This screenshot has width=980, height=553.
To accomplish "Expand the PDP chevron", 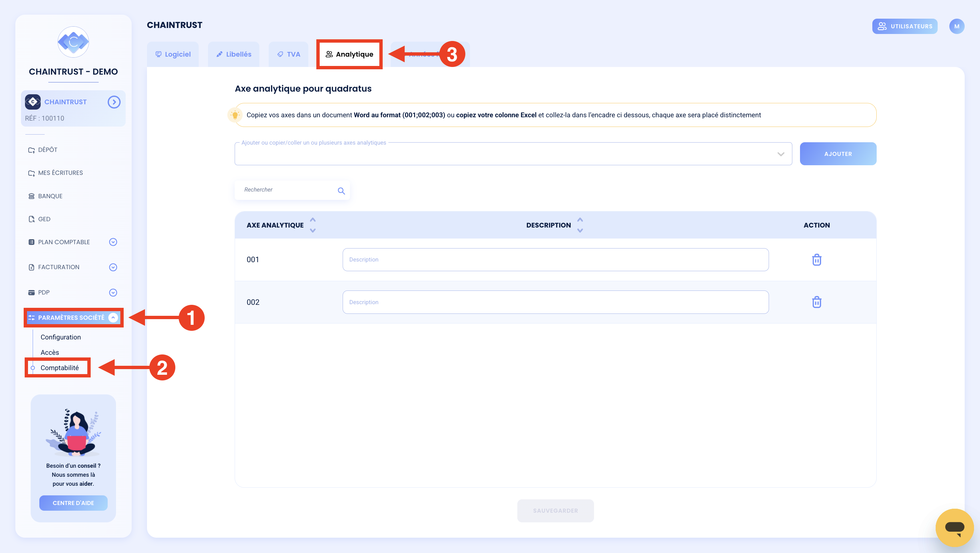I will (113, 292).
